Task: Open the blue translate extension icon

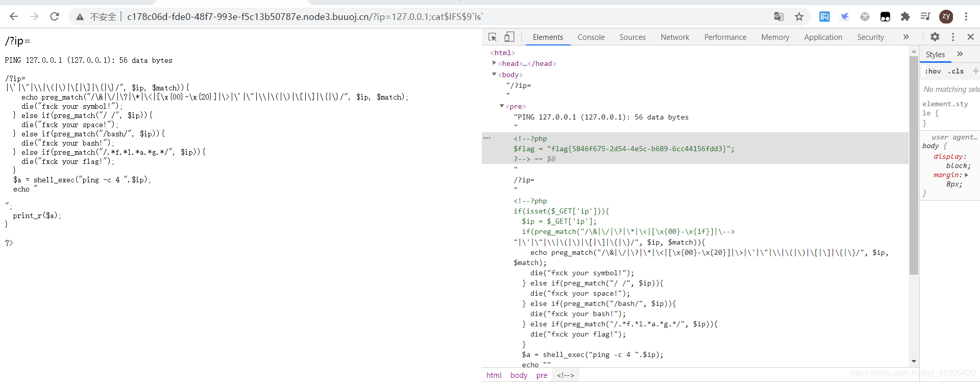Action: click(x=824, y=17)
